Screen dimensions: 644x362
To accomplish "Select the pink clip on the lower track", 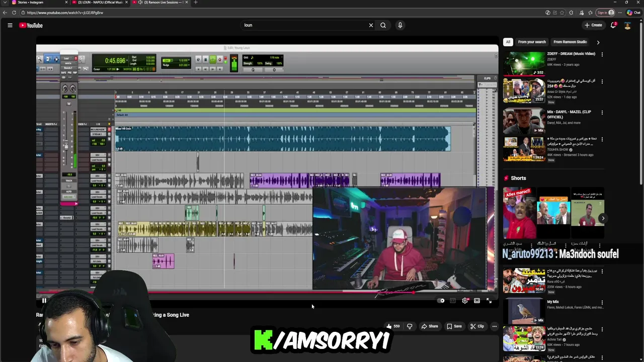I will click(x=163, y=261).
